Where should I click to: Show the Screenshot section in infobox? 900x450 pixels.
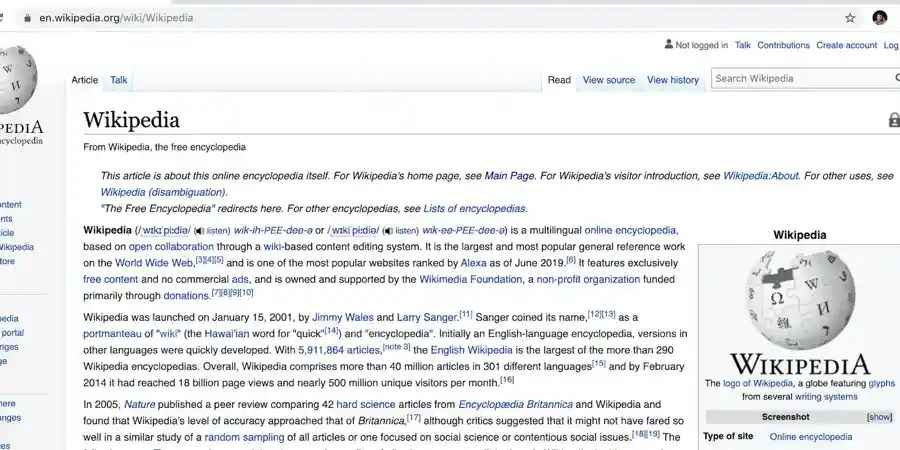click(x=879, y=417)
